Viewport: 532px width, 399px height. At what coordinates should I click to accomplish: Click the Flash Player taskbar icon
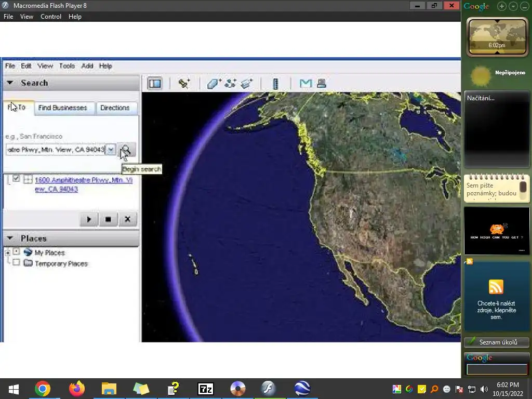click(x=269, y=389)
